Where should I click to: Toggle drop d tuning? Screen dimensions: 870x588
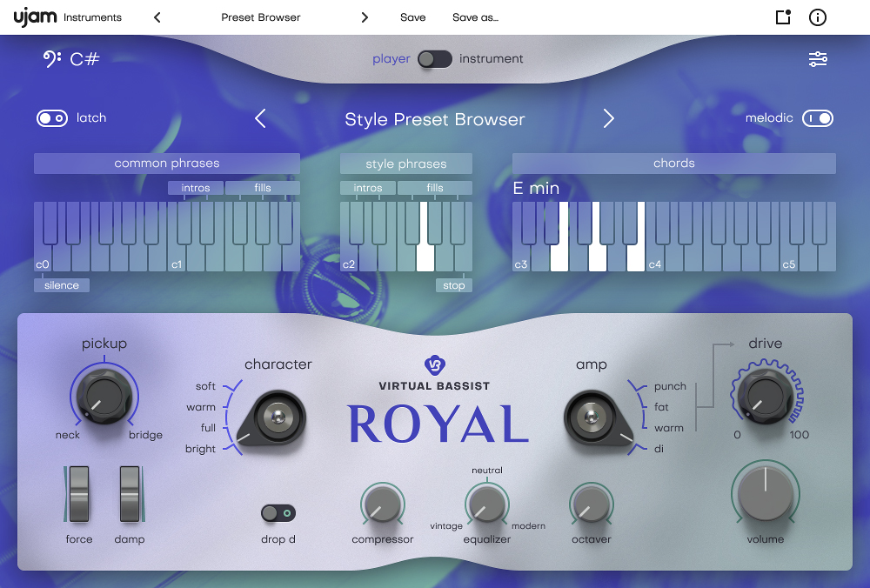278,513
